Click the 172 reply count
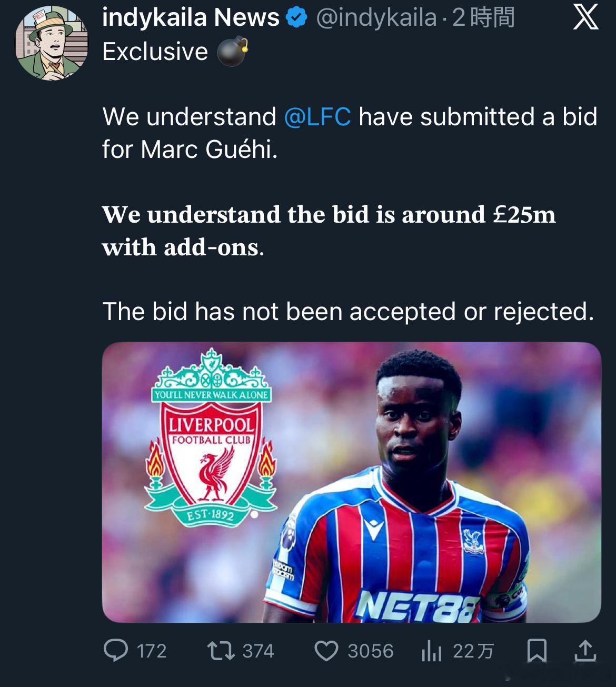Screen dimensions: 616x687 pos(152,651)
